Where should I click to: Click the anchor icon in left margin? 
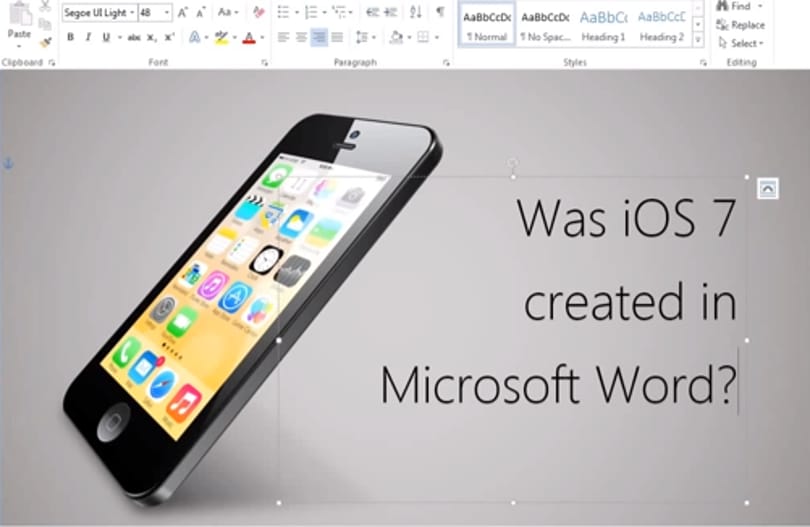click(x=8, y=164)
